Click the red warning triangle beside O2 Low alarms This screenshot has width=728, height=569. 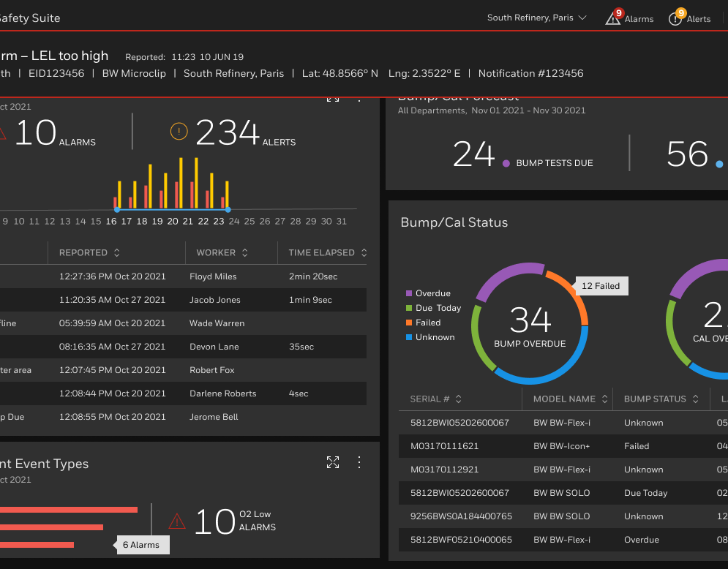[x=177, y=521]
